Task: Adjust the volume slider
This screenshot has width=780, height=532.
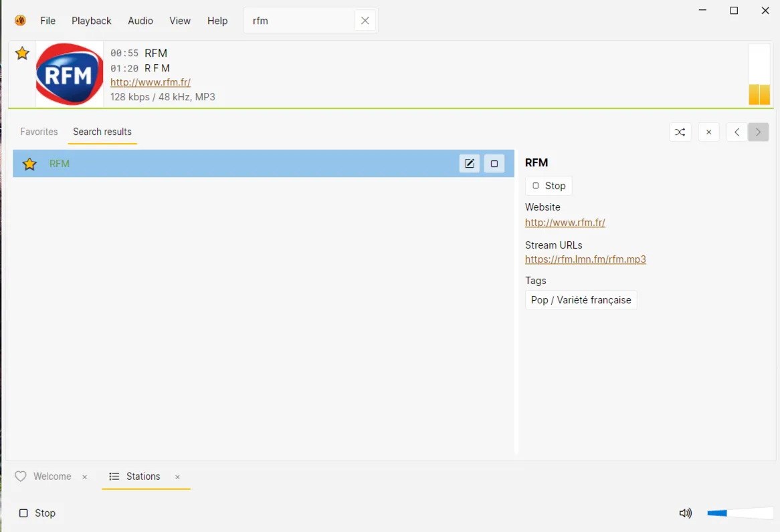Action: tap(739, 513)
